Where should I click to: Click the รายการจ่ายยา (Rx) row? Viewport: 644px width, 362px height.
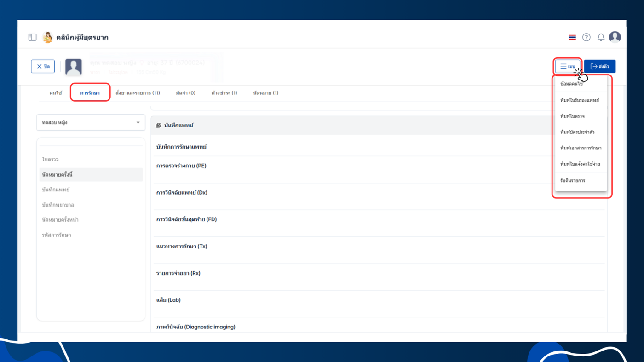click(x=379, y=277)
